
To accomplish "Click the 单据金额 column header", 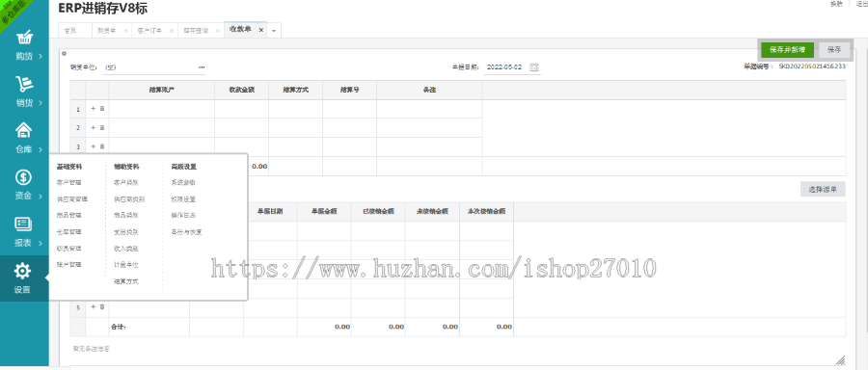I will 324,211.
